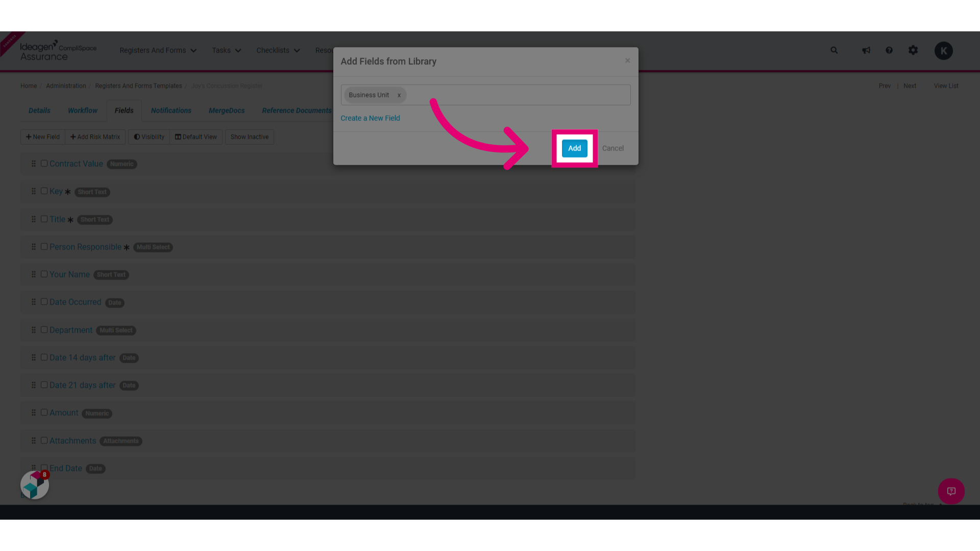Click the New Field button

(x=43, y=137)
